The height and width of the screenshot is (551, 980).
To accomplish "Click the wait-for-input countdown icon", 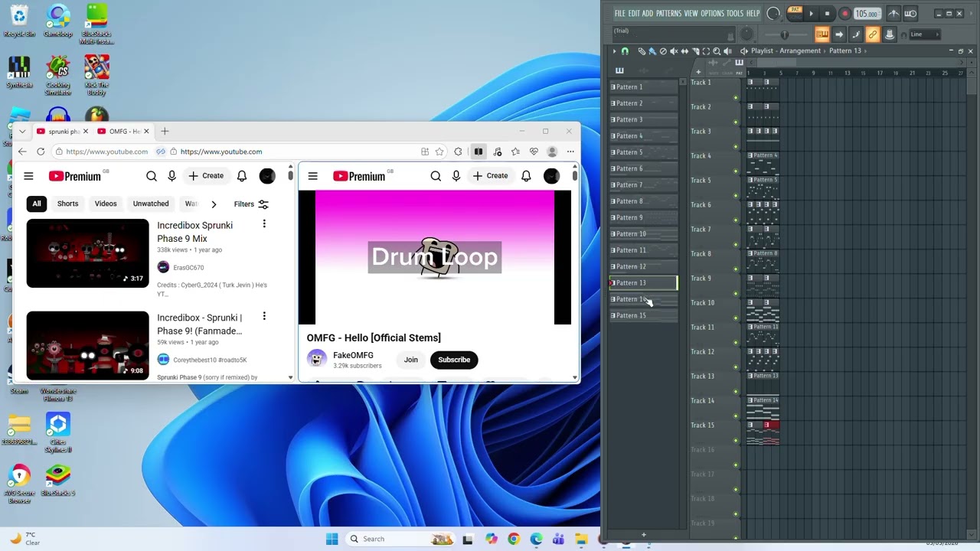I will [910, 13].
